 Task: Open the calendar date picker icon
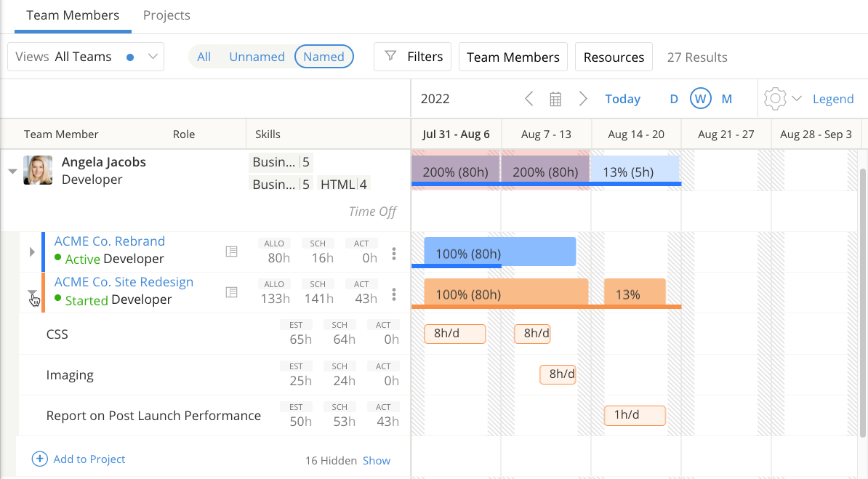555,99
